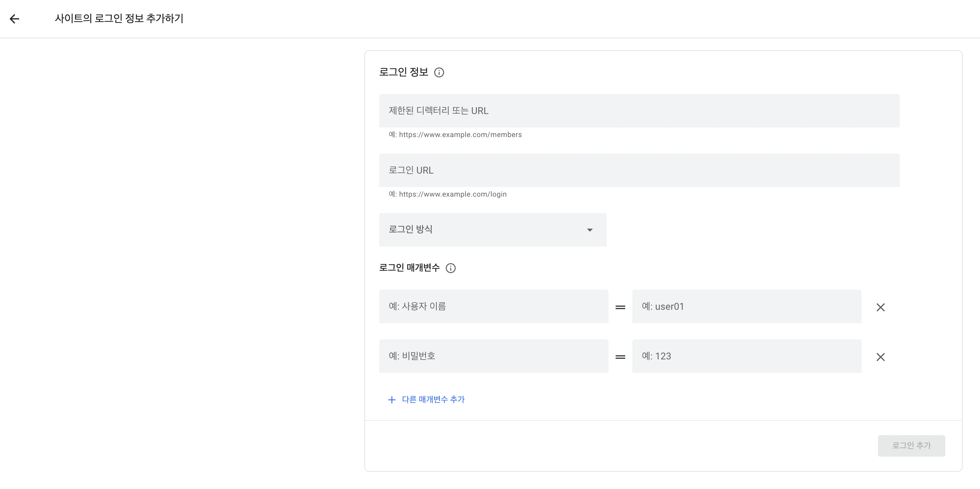
Task: Click the 예: 123 value field
Action: 746,356
